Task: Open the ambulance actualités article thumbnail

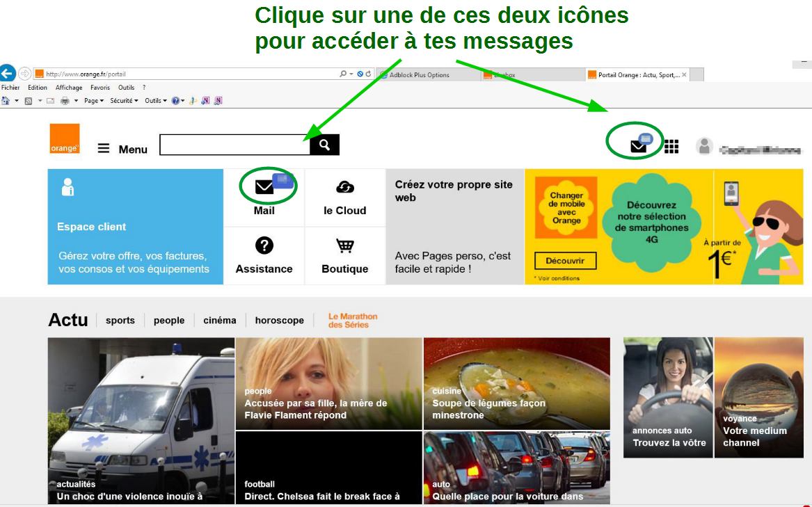Action: (x=141, y=421)
